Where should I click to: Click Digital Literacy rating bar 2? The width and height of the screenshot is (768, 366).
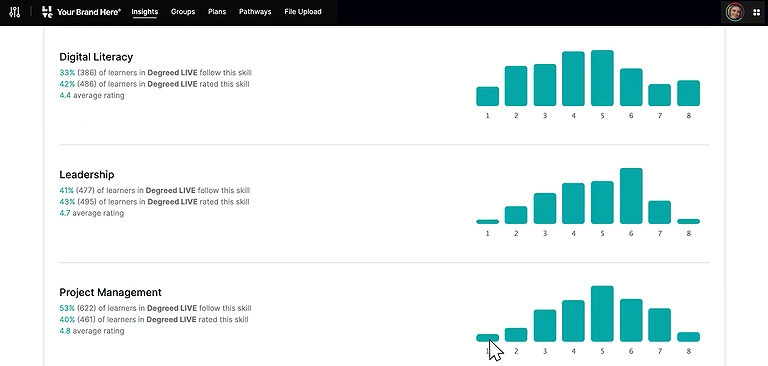pyautogui.click(x=516, y=86)
